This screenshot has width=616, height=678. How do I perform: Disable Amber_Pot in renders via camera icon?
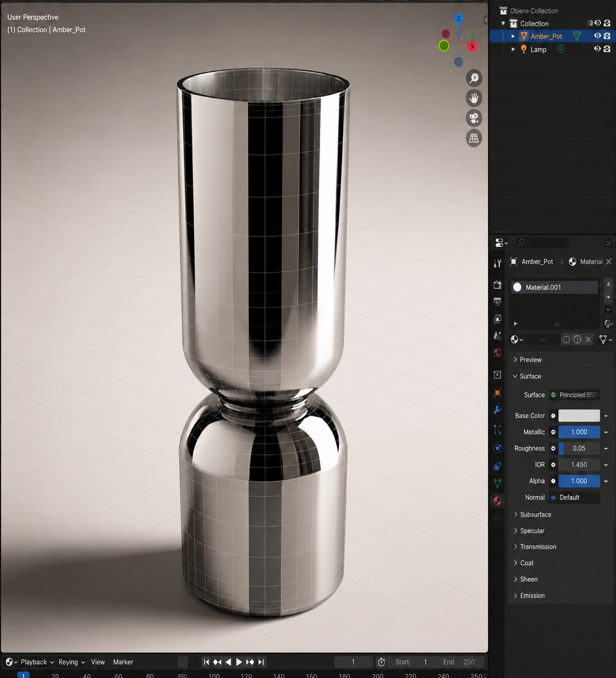(607, 36)
